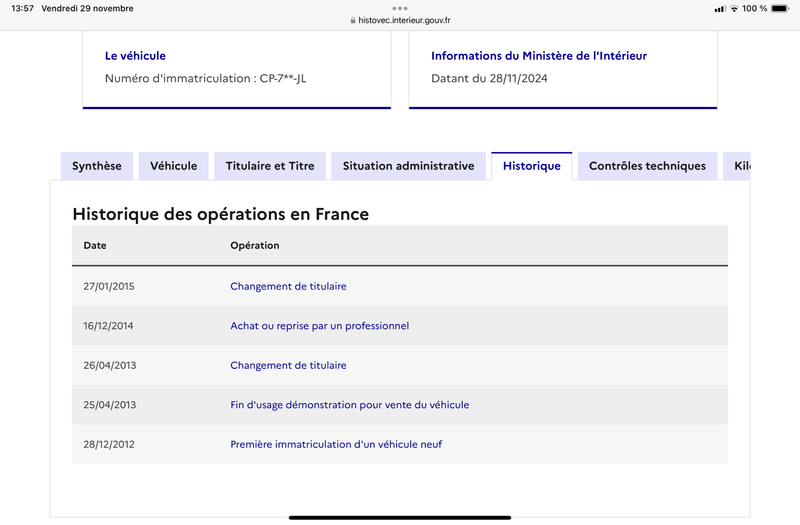
Task: Click Informations du Ministère de l'Intérieur heading
Action: point(539,56)
